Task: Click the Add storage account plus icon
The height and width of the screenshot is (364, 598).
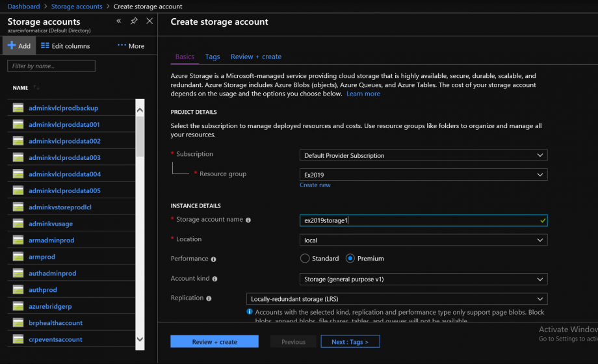Action: pyautogui.click(x=12, y=46)
